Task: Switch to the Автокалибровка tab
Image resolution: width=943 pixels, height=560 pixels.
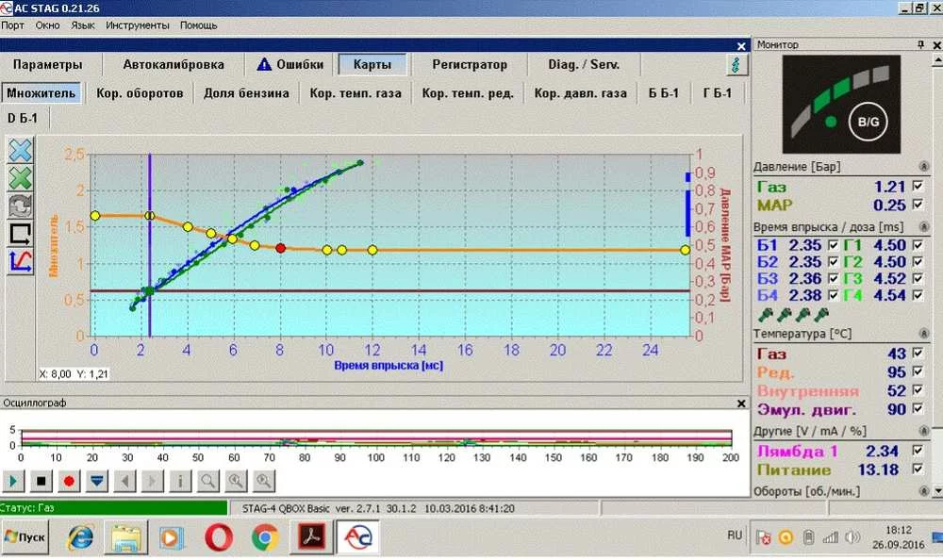Action: click(174, 65)
